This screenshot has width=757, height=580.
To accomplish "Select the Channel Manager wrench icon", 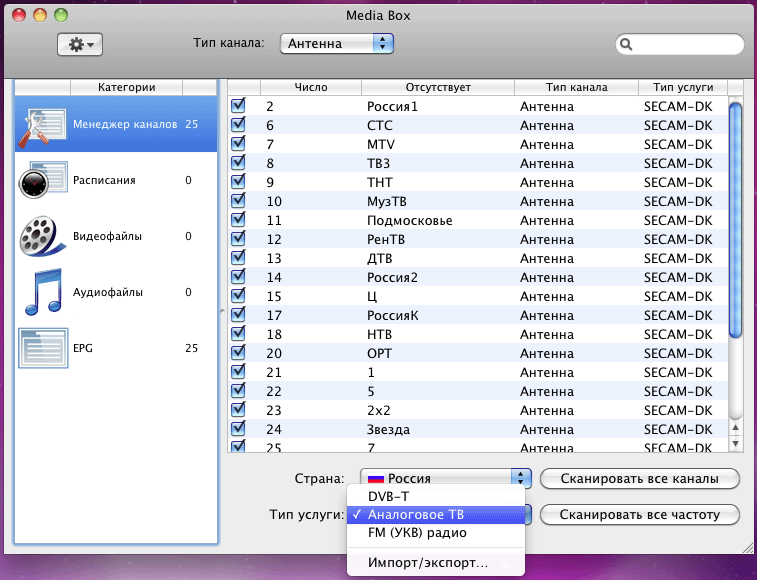I will click(x=42, y=125).
